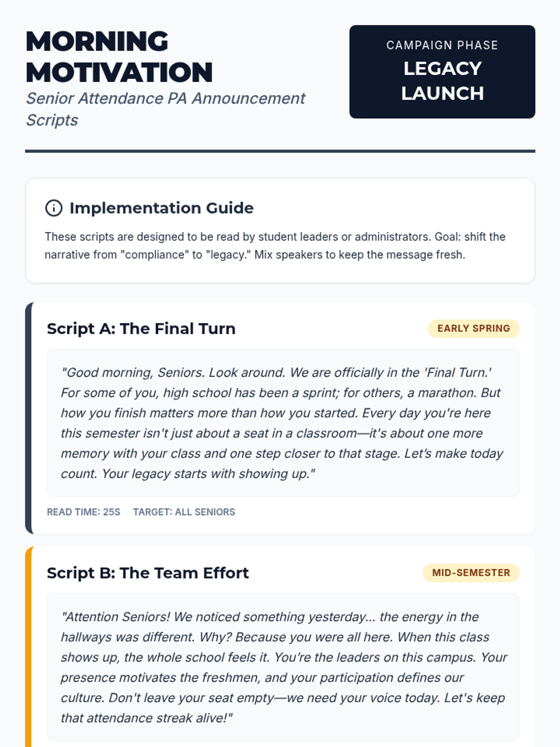Click the Script B: The Team Effort title

click(148, 573)
